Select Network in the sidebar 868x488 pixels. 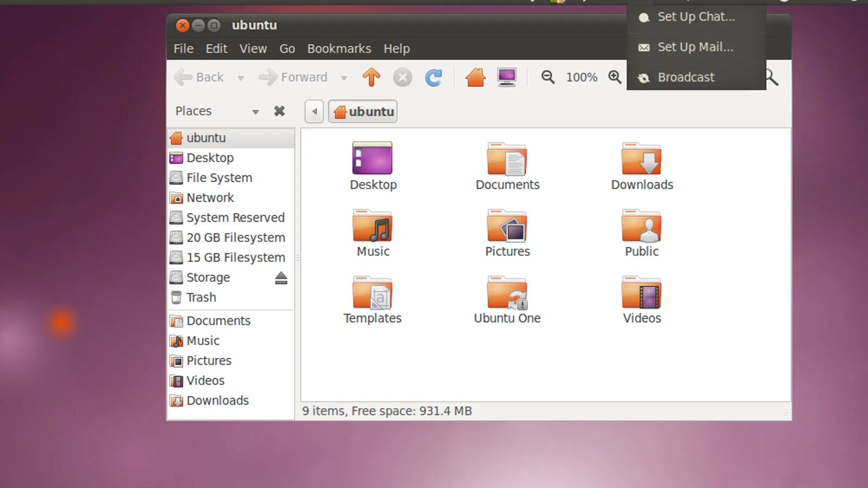(231, 198)
